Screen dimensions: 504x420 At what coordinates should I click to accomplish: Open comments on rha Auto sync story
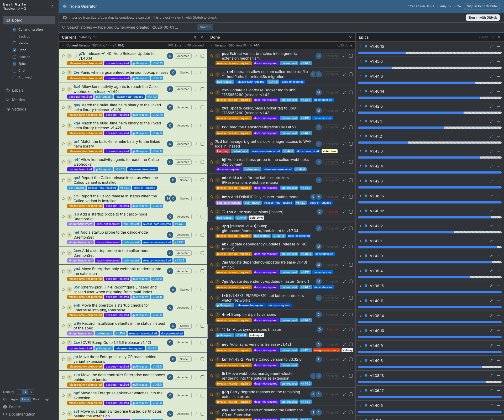223,212
